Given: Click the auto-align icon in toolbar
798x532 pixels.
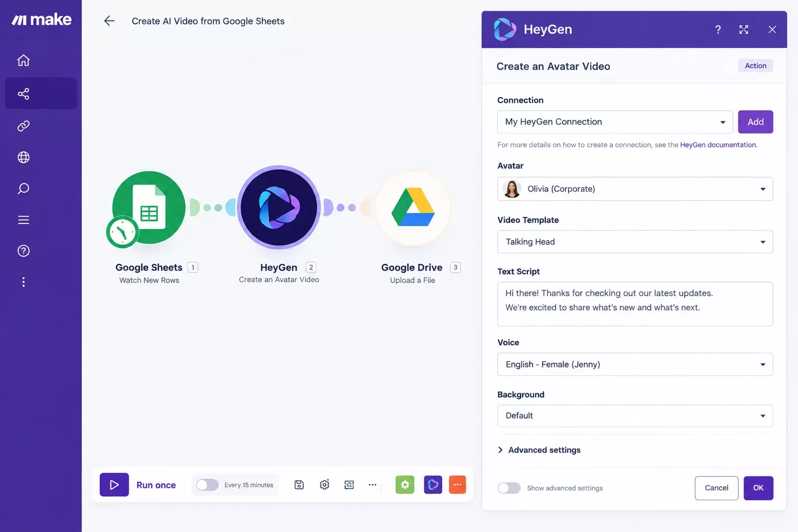Looking at the screenshot, I should [349, 485].
